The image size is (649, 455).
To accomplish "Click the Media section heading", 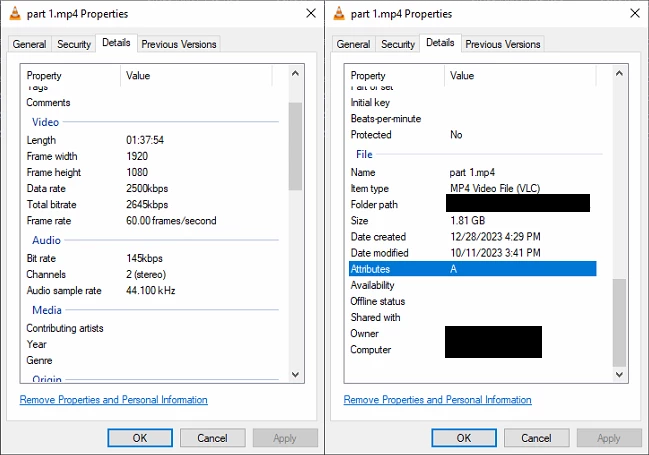I will pyautogui.click(x=47, y=310).
